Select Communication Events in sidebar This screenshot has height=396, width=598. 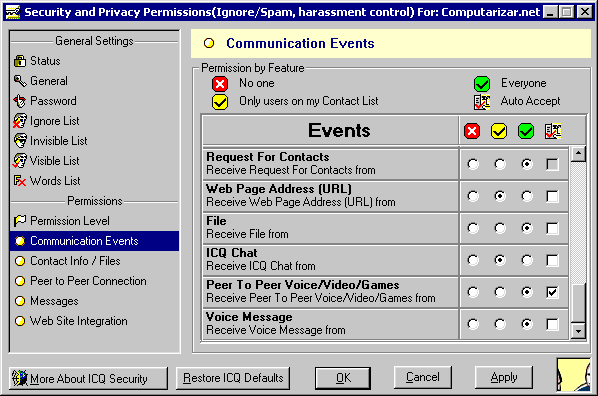95,241
